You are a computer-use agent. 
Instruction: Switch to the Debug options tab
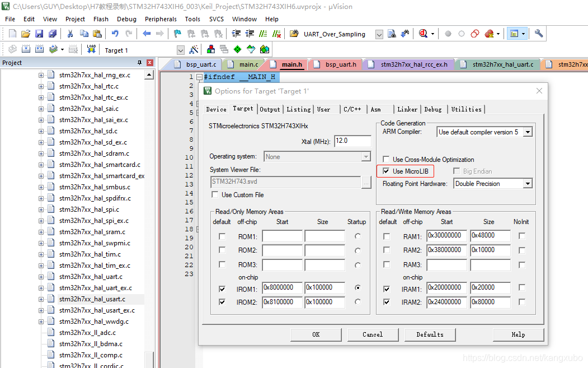point(433,109)
